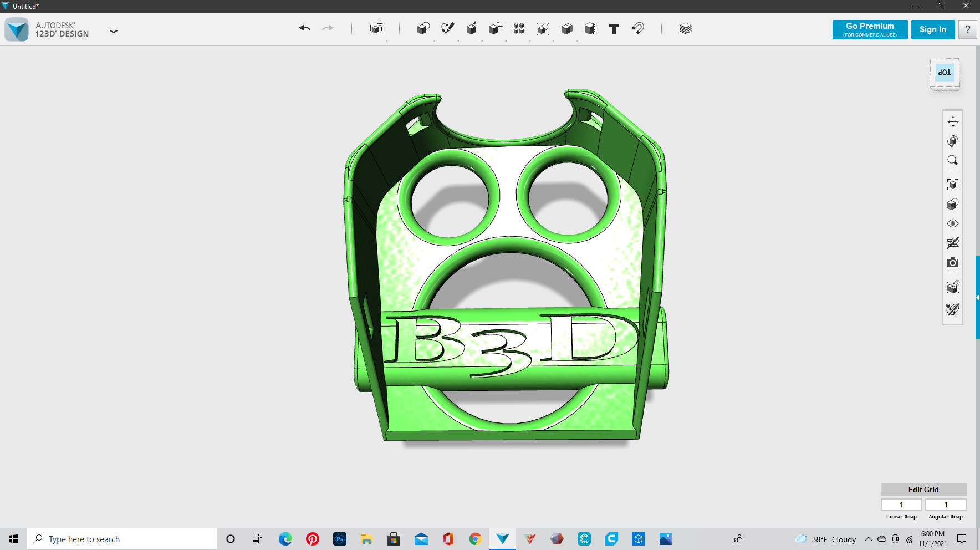Capture the view with the camera icon
This screenshot has width=980, height=550.
point(953,262)
